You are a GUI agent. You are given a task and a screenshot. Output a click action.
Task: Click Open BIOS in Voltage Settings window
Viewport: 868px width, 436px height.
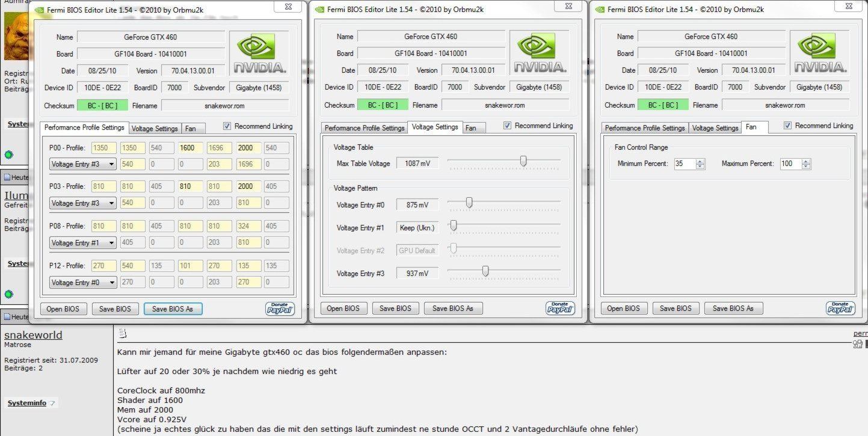tap(343, 309)
